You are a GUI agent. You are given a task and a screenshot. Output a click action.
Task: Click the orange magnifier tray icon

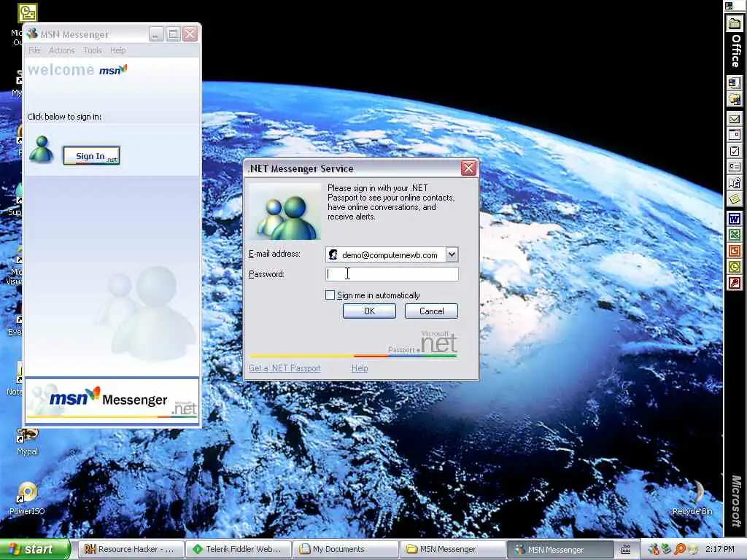[680, 550]
